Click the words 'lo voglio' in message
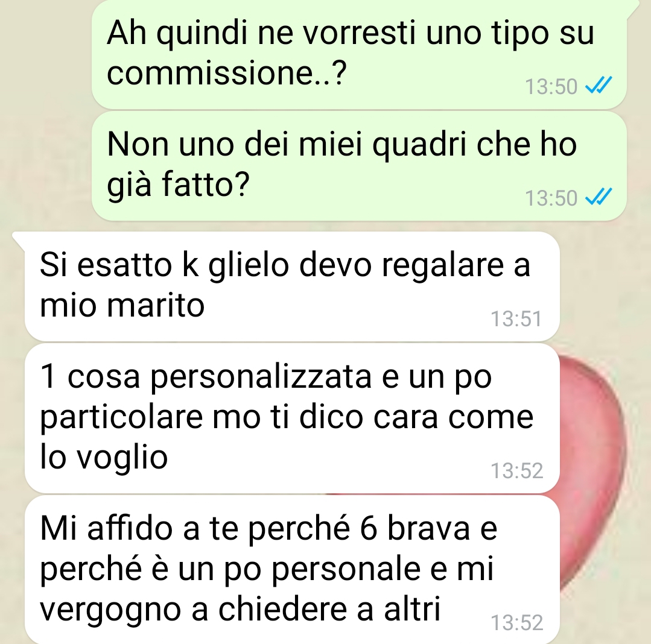651x644 pixels. coord(104,457)
